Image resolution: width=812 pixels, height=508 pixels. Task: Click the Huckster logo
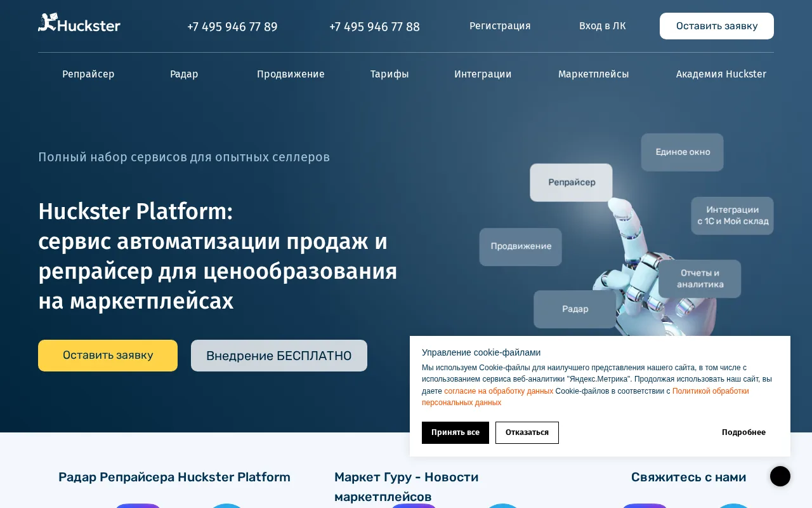click(x=79, y=23)
